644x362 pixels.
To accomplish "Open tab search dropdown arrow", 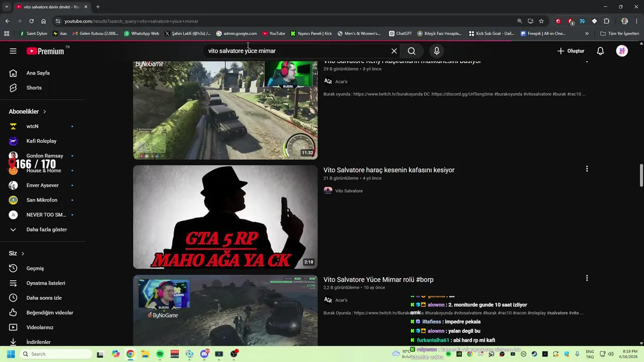I will pos(6,7).
